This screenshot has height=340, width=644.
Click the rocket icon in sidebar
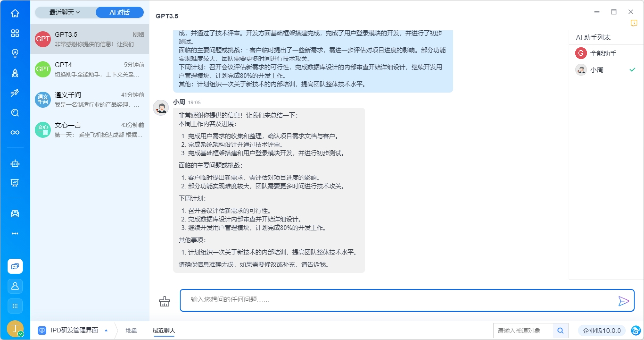click(x=15, y=73)
